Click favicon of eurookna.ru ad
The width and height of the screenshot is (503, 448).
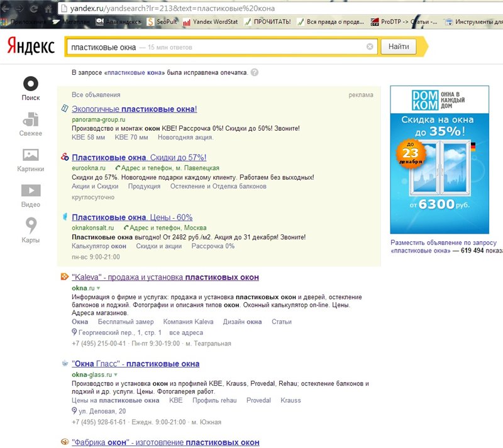pyautogui.click(x=65, y=157)
